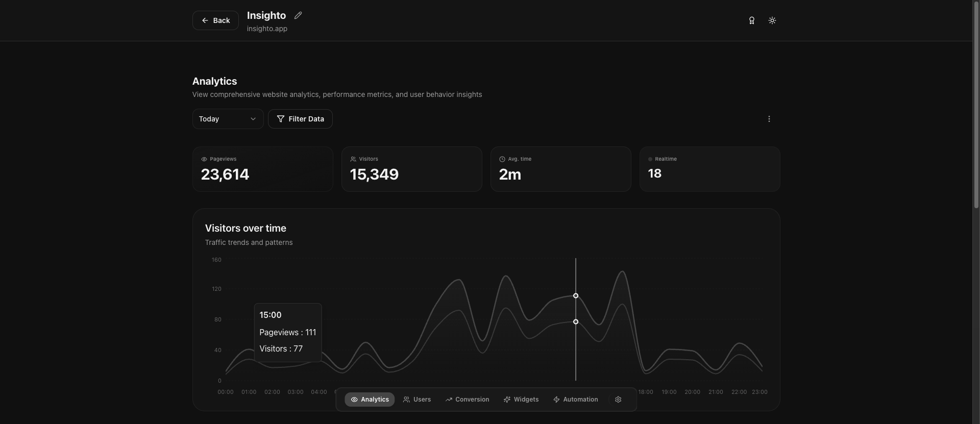Switch to the Users tab
Viewport: 980px width, 424px height.
(416, 400)
